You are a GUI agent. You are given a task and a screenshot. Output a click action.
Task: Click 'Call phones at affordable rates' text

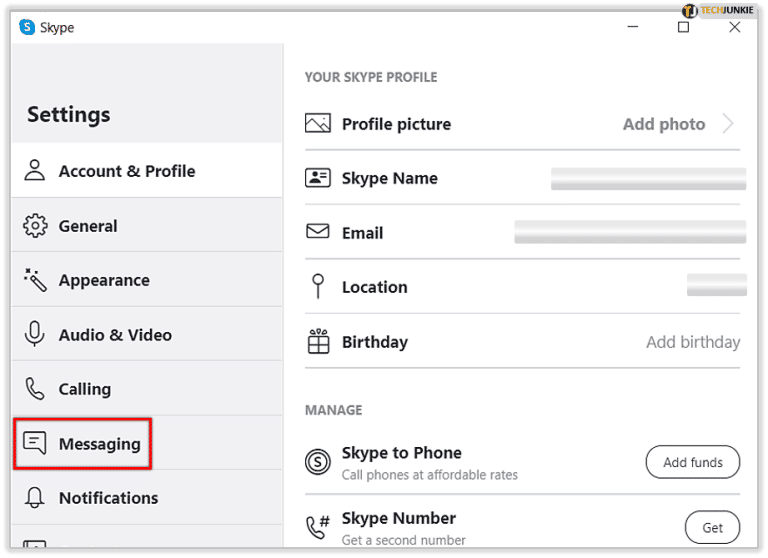[430, 475]
